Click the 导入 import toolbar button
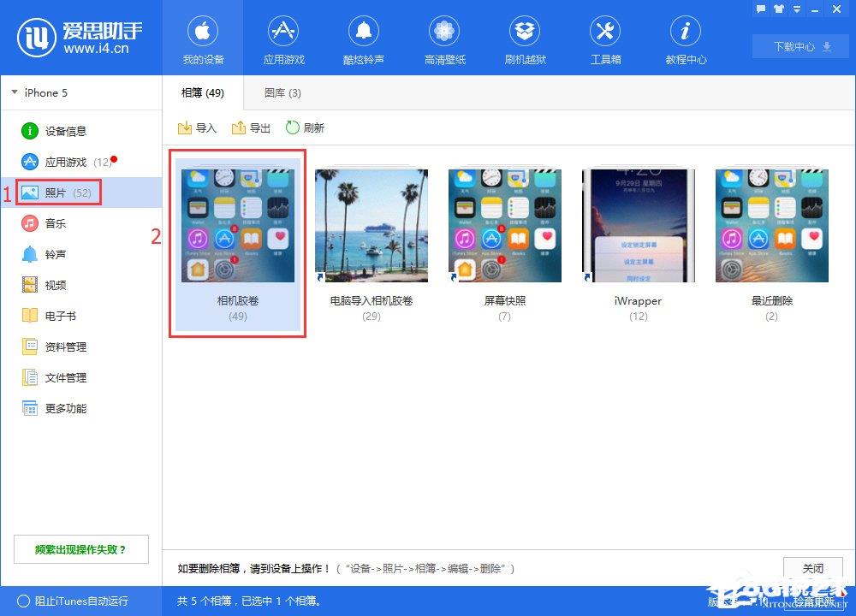Screen dimensions: 856x616 [x=197, y=127]
